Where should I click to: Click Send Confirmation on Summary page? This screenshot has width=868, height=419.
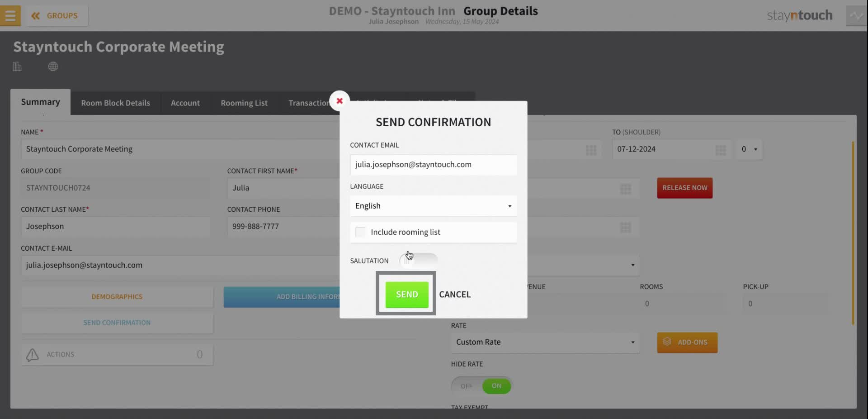point(117,323)
